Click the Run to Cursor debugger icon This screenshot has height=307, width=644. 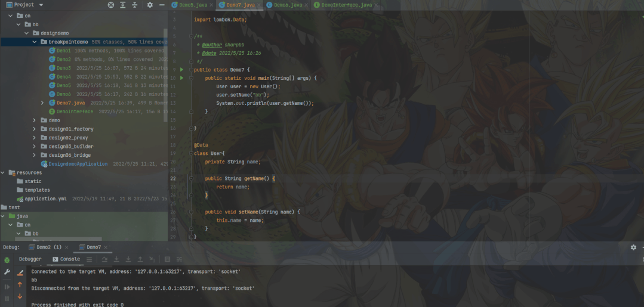[152, 259]
